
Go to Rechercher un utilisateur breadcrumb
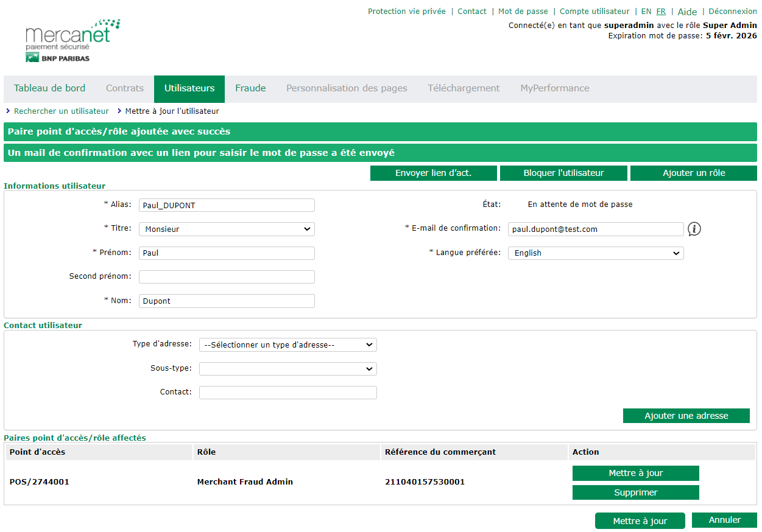click(x=61, y=111)
